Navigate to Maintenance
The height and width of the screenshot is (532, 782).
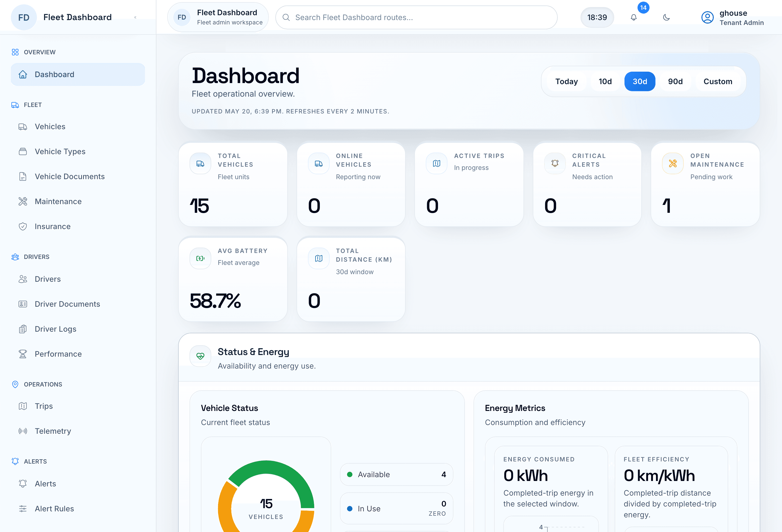[x=78, y=201]
